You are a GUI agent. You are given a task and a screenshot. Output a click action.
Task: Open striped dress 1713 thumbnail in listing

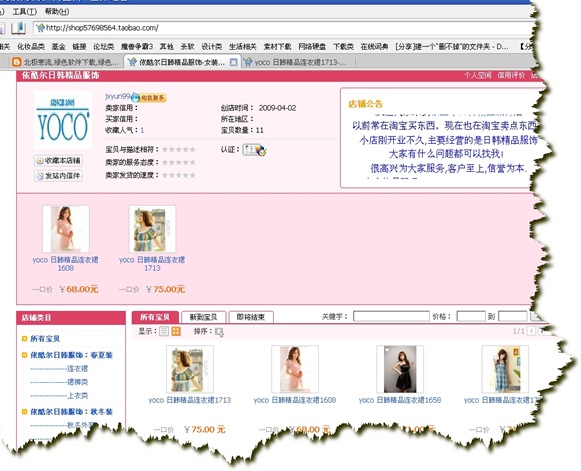[190, 369]
